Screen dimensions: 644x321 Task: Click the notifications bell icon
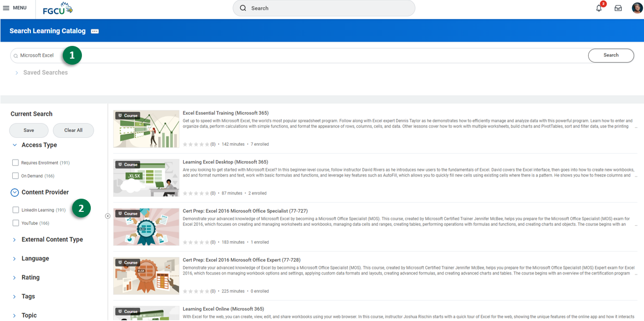tap(599, 8)
